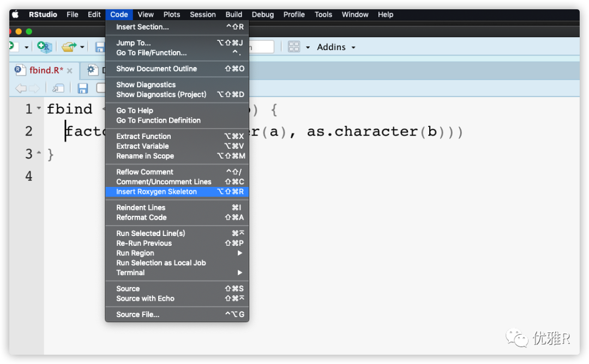Choose Insert Roxygen Skeleton
Image resolution: width=589 pixels, height=364 pixels.
click(177, 192)
